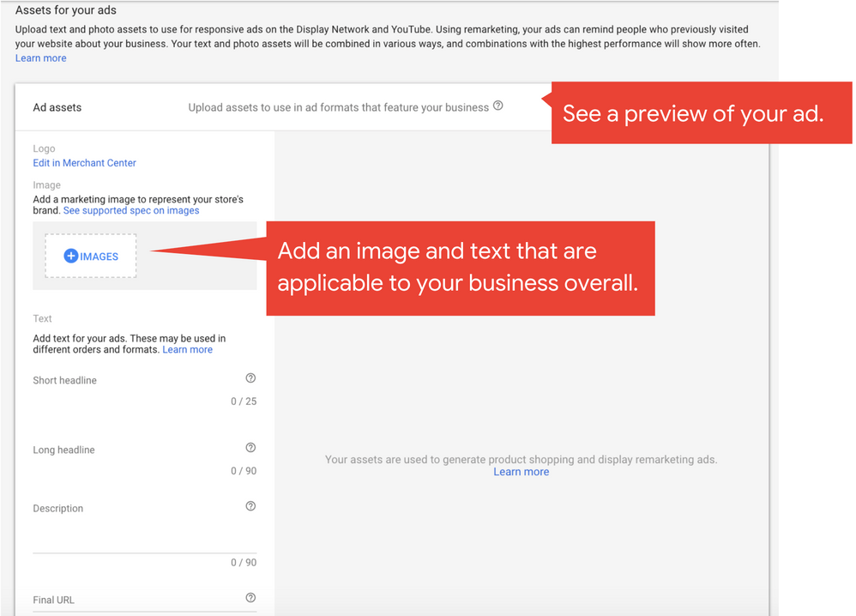Open the Final URL help icon
Screen dimensions: 856x616
click(250, 598)
